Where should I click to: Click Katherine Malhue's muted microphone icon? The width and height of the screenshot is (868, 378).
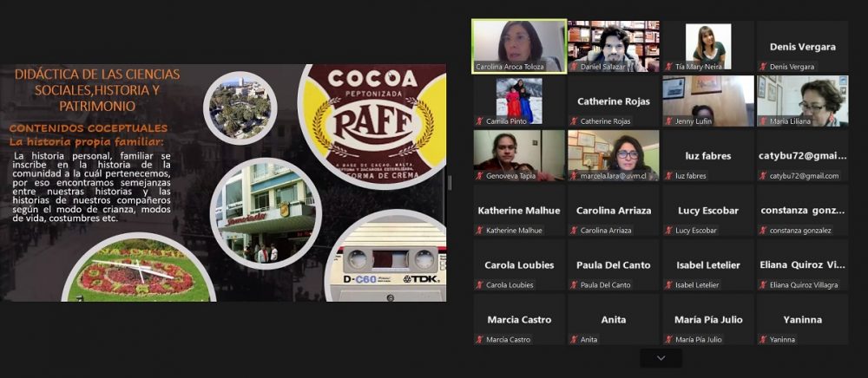click(479, 231)
